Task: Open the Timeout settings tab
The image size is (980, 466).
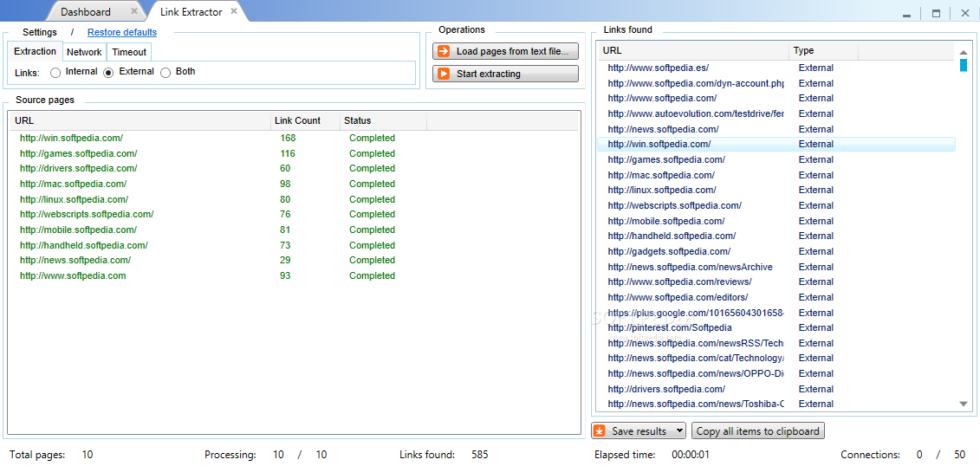Action: (129, 52)
